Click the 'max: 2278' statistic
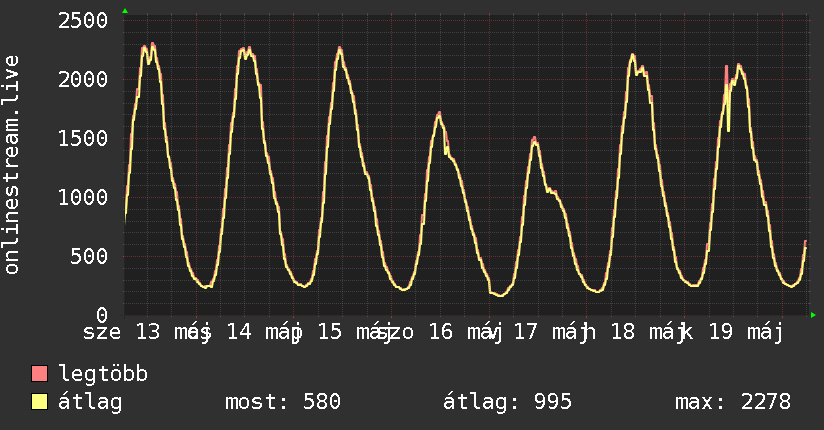Image resolution: width=824 pixels, height=430 pixels. coord(733,402)
